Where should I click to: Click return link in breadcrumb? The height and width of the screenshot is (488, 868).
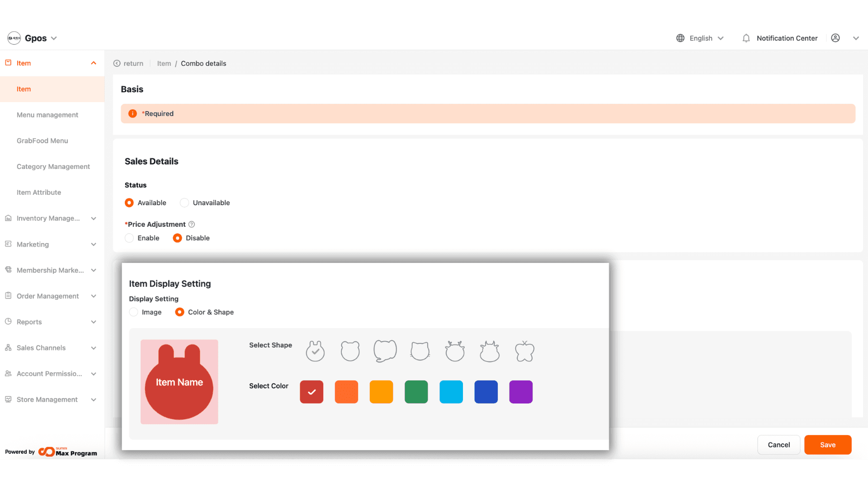tap(128, 64)
